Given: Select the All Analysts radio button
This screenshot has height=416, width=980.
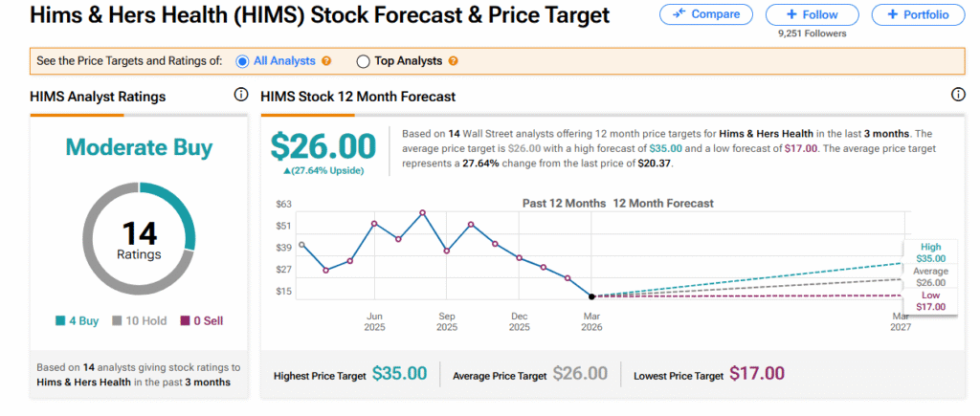Looking at the screenshot, I should (245, 61).
